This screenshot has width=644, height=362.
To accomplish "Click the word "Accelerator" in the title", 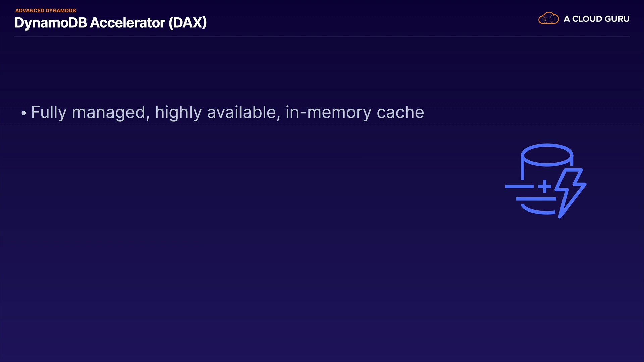I will click(x=127, y=23).
